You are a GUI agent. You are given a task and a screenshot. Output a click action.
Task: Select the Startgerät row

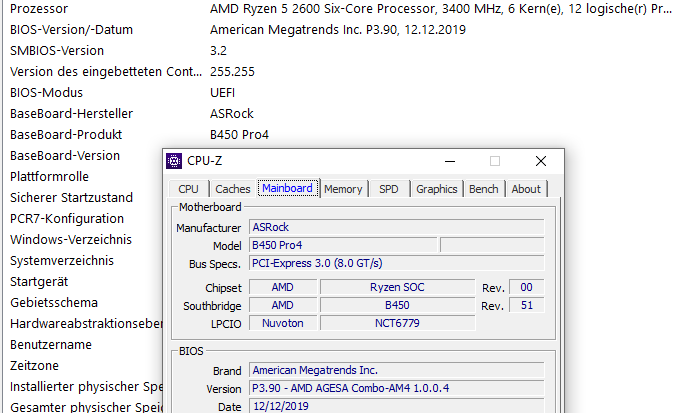39,282
